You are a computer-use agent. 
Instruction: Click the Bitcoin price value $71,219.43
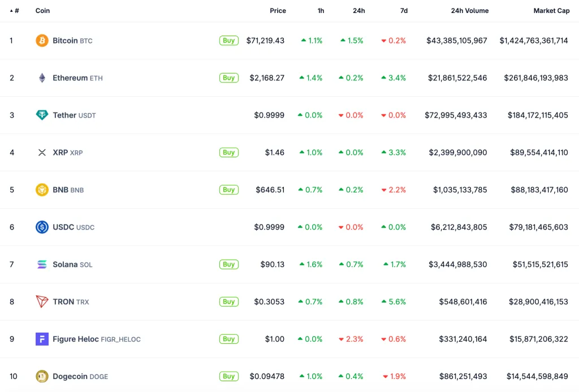coord(265,41)
